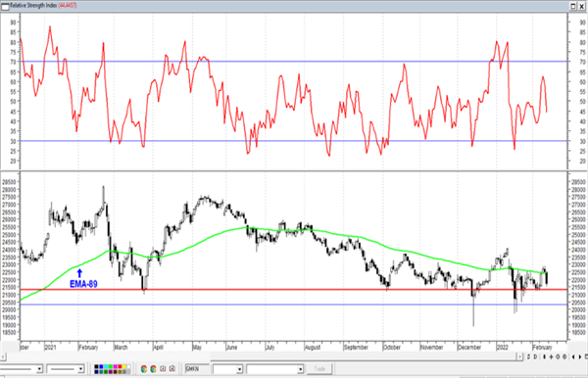
Task: Click the Relative Strength Index title text
Action: tap(33, 6)
